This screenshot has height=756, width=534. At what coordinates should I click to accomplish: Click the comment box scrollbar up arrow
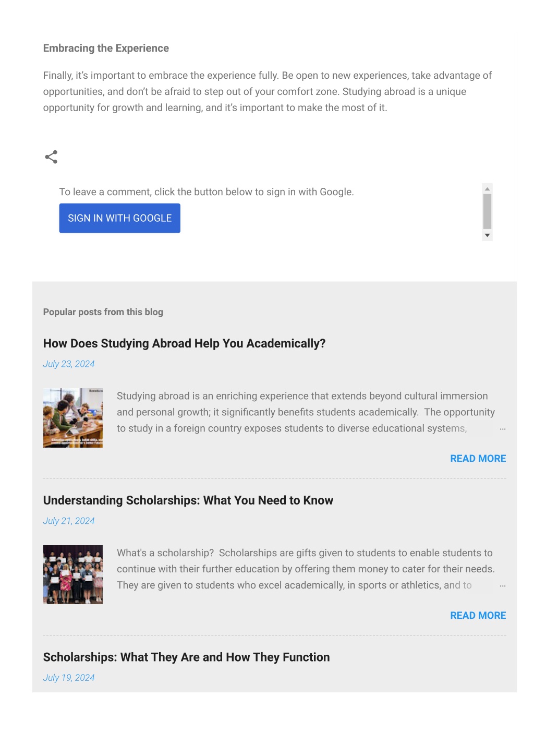pyautogui.click(x=487, y=189)
